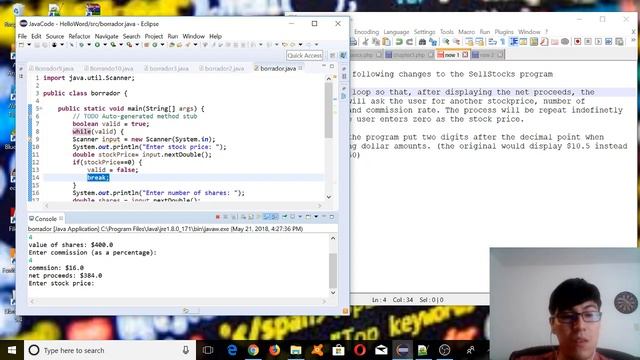Click Start Recording macro icon in Notepad++

pyautogui.click(x=578, y=42)
